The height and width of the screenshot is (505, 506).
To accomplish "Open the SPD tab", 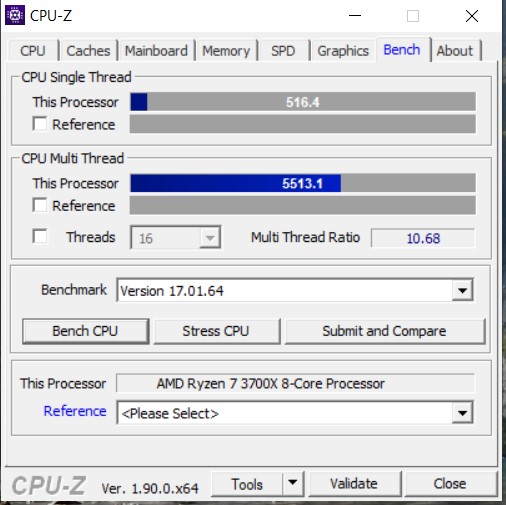I will point(283,51).
